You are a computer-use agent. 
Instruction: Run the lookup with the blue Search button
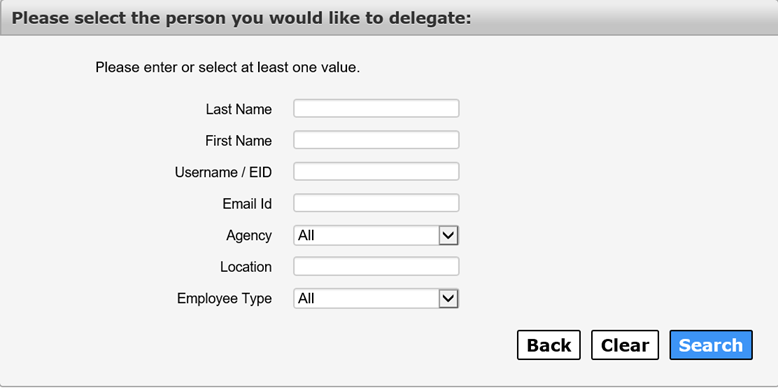pos(711,345)
